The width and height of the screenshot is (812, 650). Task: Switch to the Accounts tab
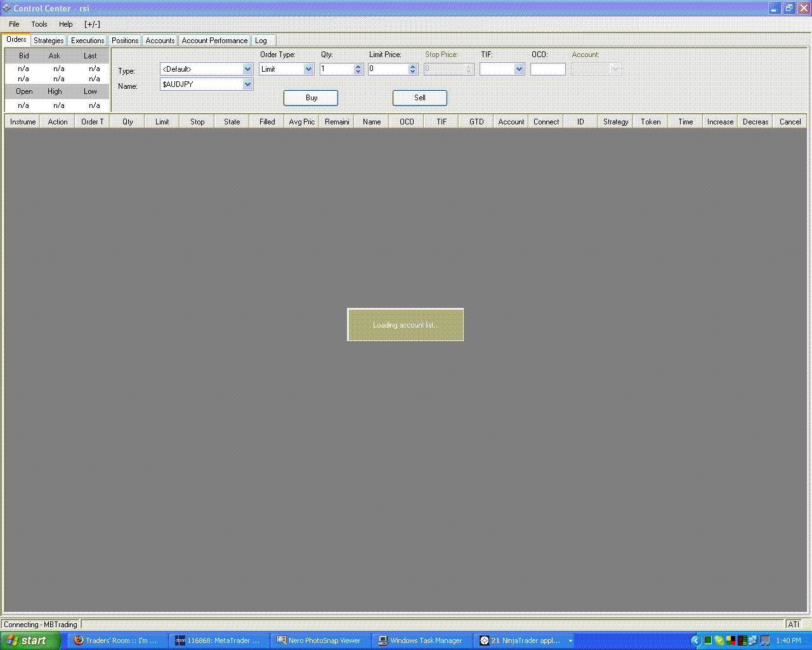pos(160,41)
